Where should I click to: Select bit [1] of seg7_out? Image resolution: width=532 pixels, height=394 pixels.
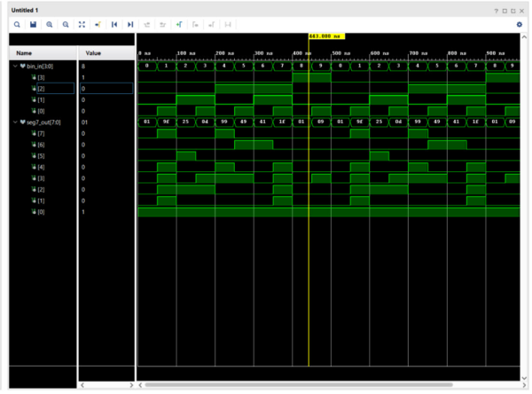tap(41, 201)
